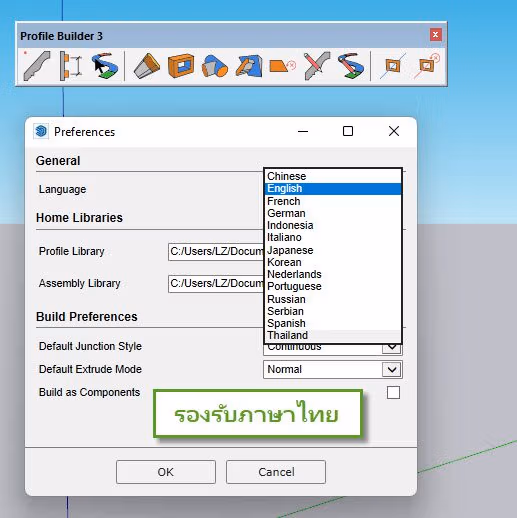This screenshot has height=518, width=517.
Task: Open the Profile Builder profile tool
Action: pyautogui.click(x=37, y=66)
